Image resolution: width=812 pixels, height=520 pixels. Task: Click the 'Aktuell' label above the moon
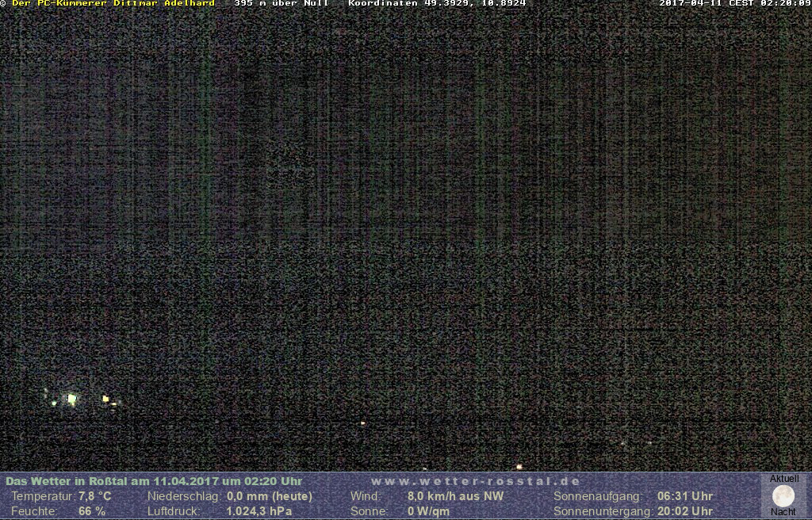click(784, 479)
